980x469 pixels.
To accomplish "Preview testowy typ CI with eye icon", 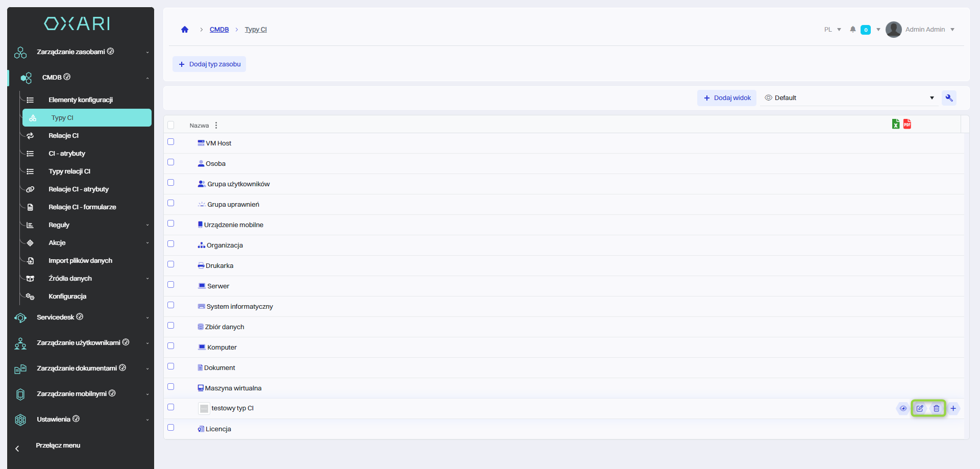I will click(x=903, y=408).
